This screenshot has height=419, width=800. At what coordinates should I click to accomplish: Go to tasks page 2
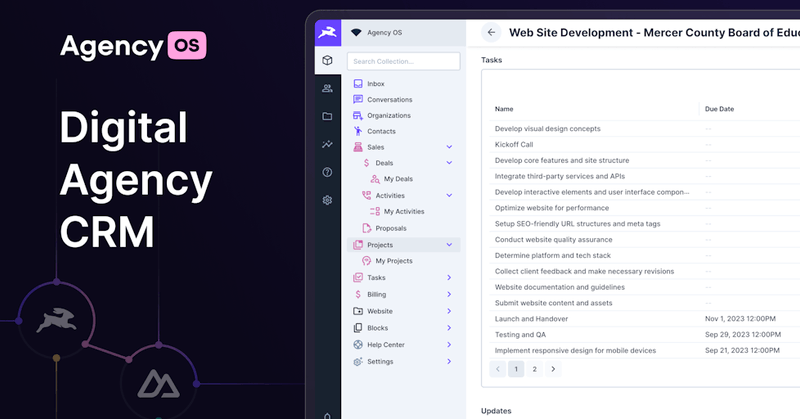pos(534,369)
